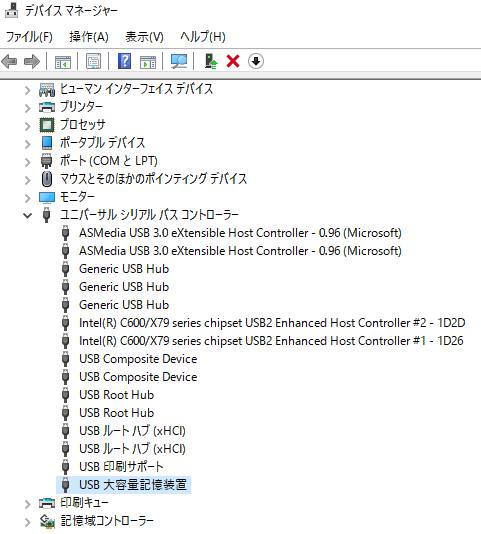Click the プリンター category icon

tap(47, 107)
